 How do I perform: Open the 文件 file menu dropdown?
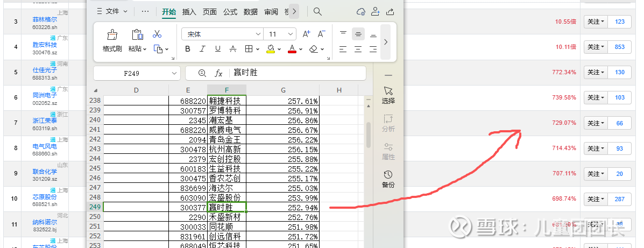[x=112, y=11]
